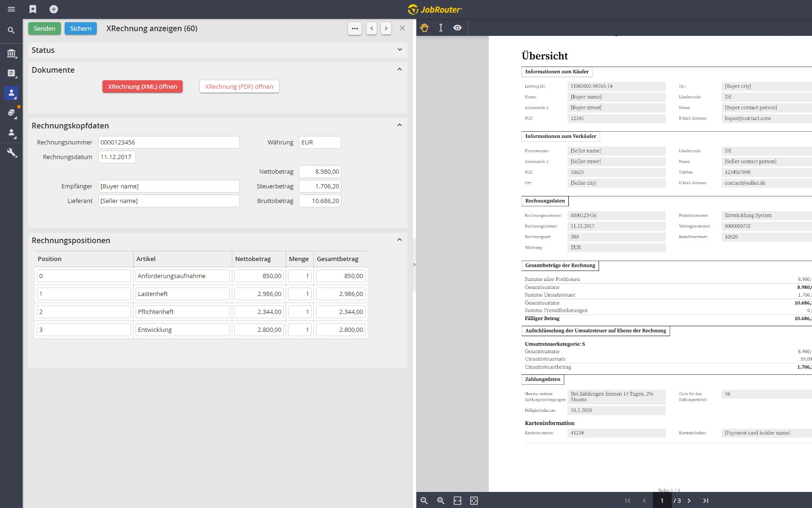Collapse the Rechnungskopfdaten section
812x508 pixels.
point(400,125)
